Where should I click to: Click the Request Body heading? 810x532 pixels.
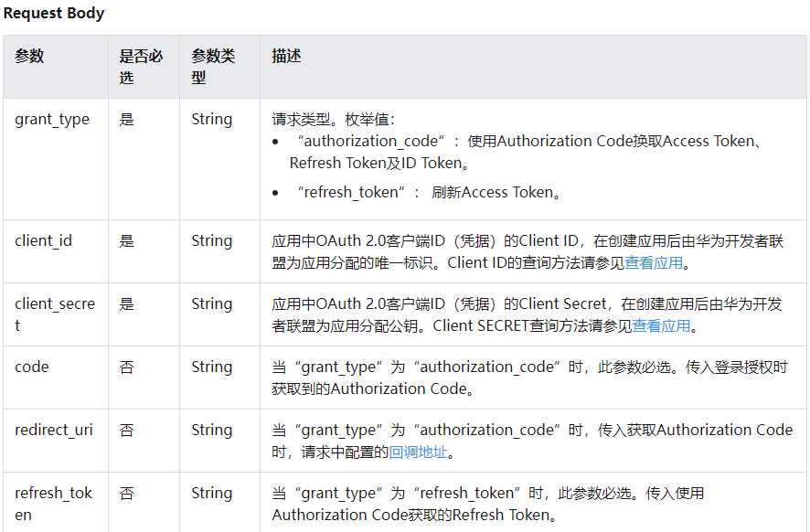click(x=54, y=13)
